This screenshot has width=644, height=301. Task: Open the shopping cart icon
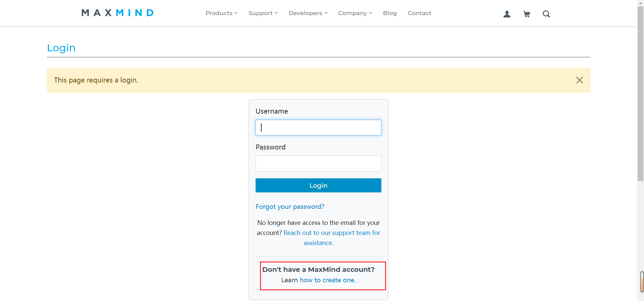click(527, 14)
